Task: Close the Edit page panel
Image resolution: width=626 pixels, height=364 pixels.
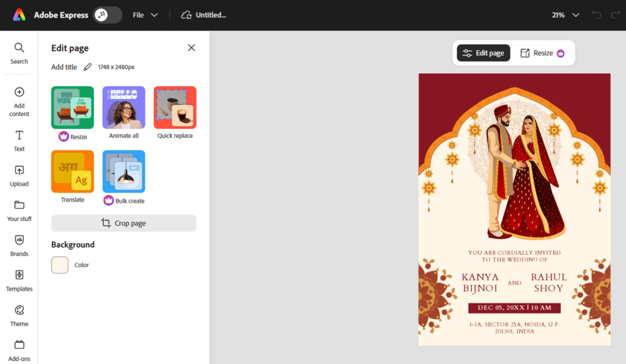Action: (191, 48)
